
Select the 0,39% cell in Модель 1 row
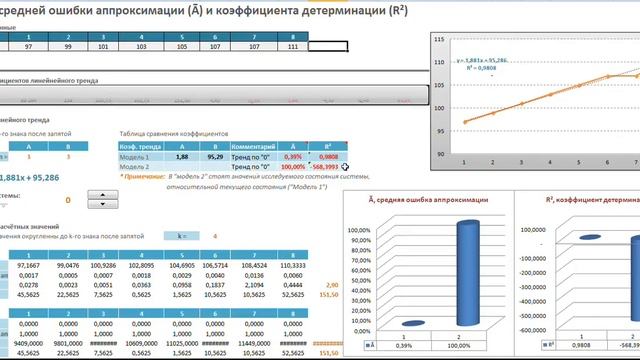click(293, 157)
